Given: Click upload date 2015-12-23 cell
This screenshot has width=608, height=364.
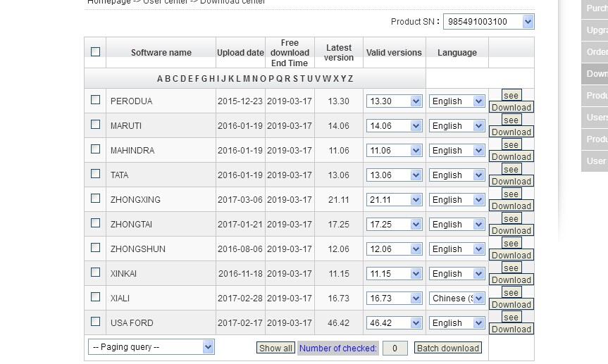Looking at the screenshot, I should click(240, 101).
